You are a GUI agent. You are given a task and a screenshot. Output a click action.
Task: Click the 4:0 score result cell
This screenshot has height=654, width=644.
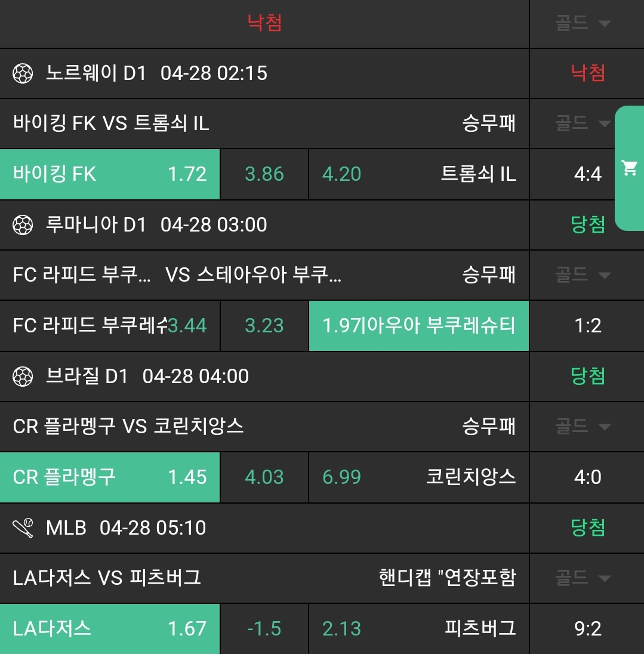(587, 477)
